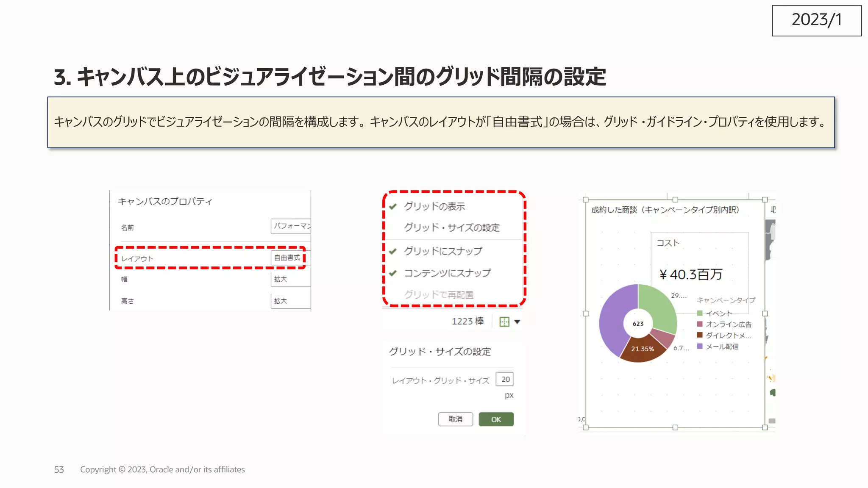Open the grid options dropdown arrow

(x=517, y=322)
